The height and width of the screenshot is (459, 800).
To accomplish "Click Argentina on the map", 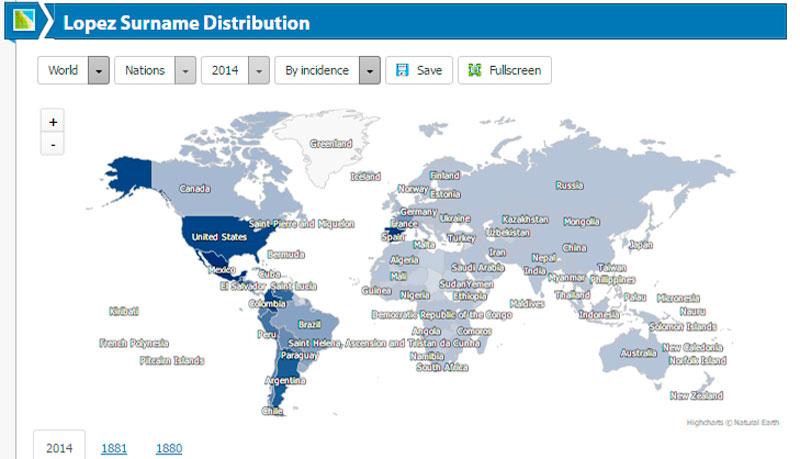I will 285,381.
